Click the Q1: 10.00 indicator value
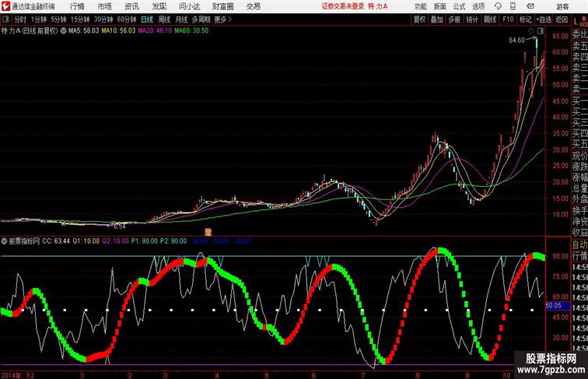 click(86, 241)
